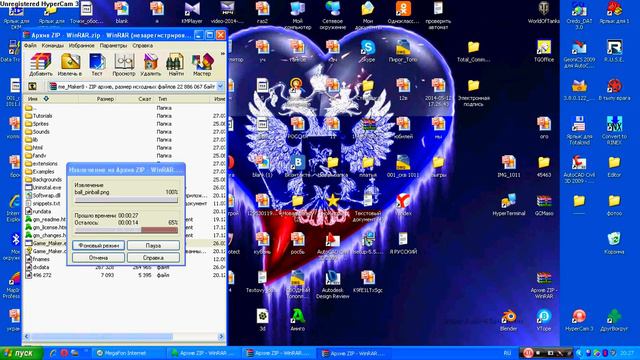Select the Sounds folder in the archive list
Viewport: 640px width, 360px height.
click(x=37, y=132)
